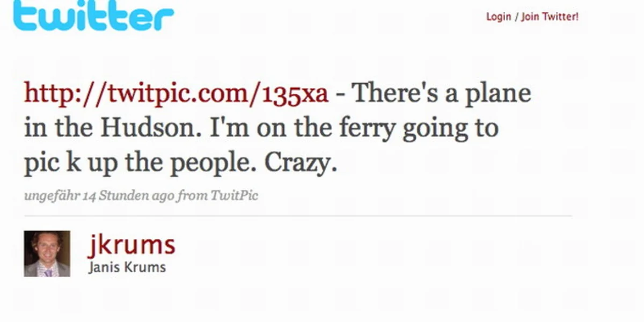Viewport: 644px width, 322px height.
Task: Click the full name 'Janis Krums'
Action: click(127, 267)
